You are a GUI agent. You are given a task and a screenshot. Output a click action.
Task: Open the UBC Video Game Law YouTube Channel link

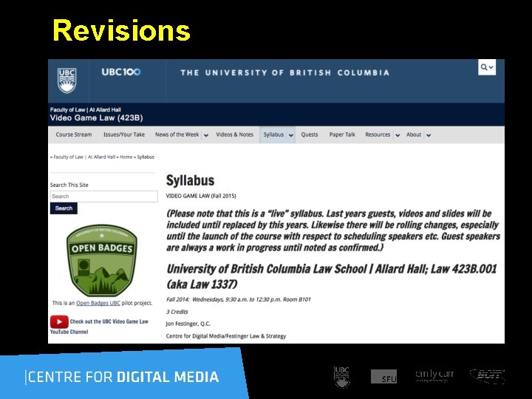(x=100, y=327)
